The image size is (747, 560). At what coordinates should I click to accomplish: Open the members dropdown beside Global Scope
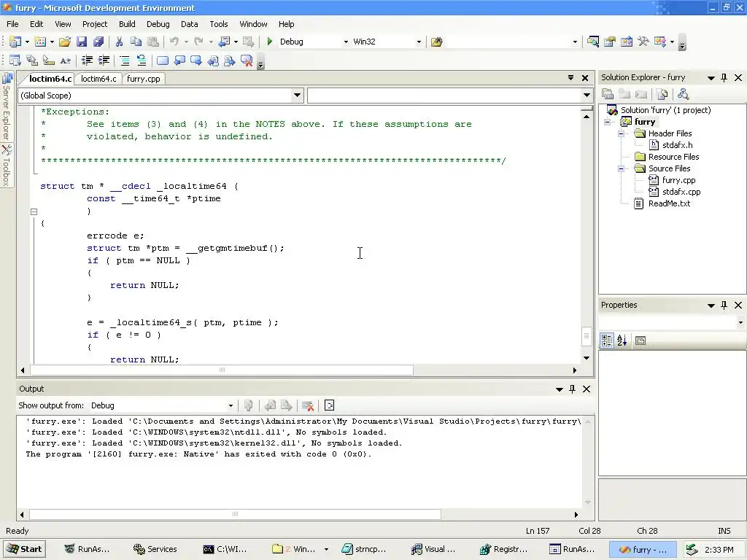[x=587, y=96]
